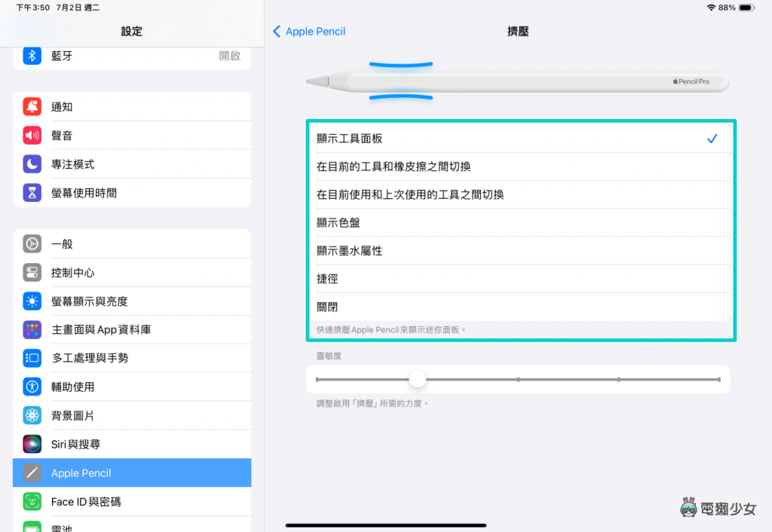Tap the 快速擠壓 Apple Pencil 來顯示迷你面板 note
This screenshot has width=772, height=532.
point(391,330)
